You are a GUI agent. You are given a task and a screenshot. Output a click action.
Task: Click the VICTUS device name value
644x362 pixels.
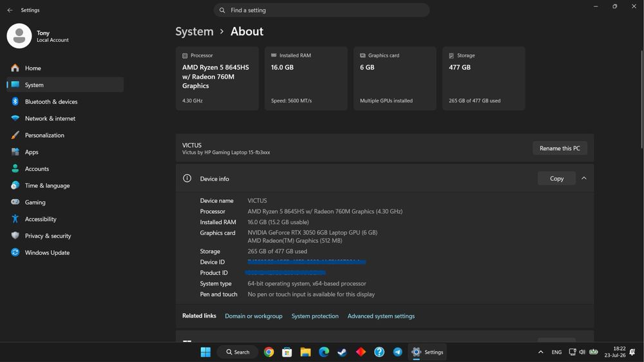point(257,201)
